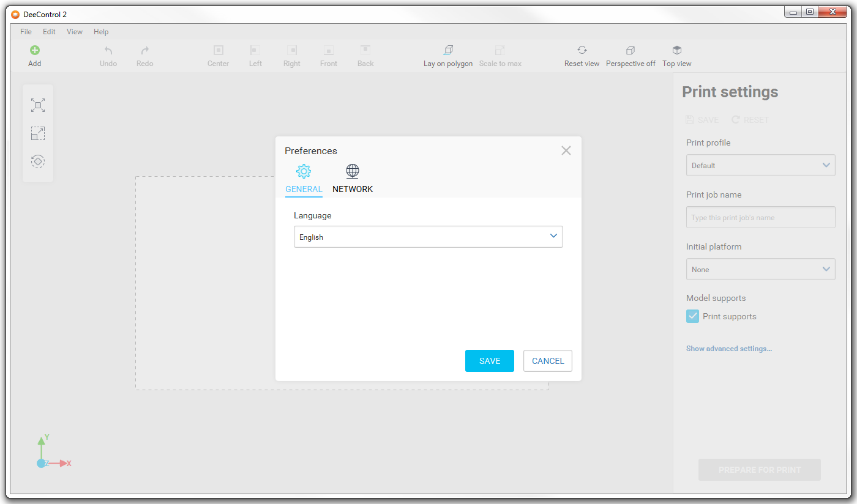Open the Initial platform dropdown
The width and height of the screenshot is (857, 504).
coord(760,269)
